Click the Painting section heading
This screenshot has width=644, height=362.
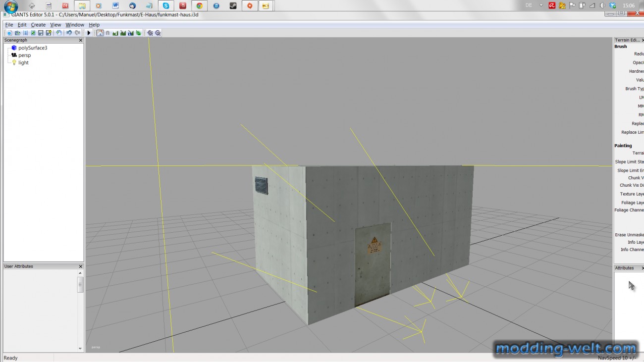623,146
